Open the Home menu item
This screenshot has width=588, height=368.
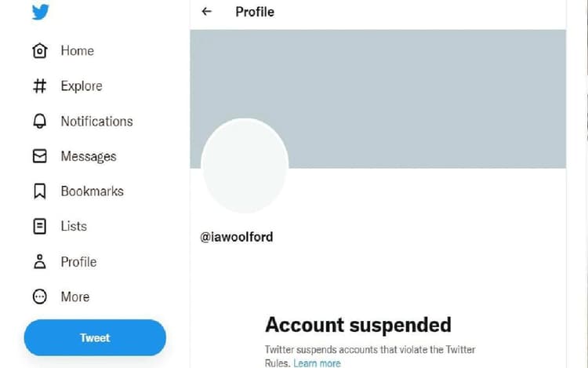tap(77, 51)
